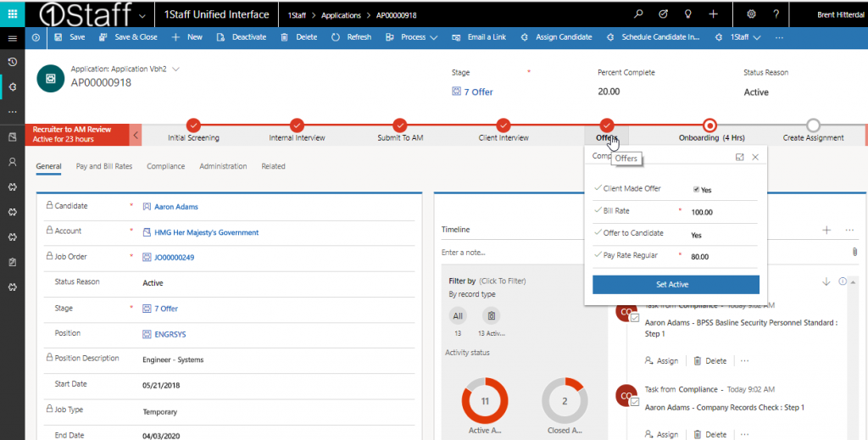Click Deactivate command
The height and width of the screenshot is (440, 868).
pyautogui.click(x=242, y=37)
